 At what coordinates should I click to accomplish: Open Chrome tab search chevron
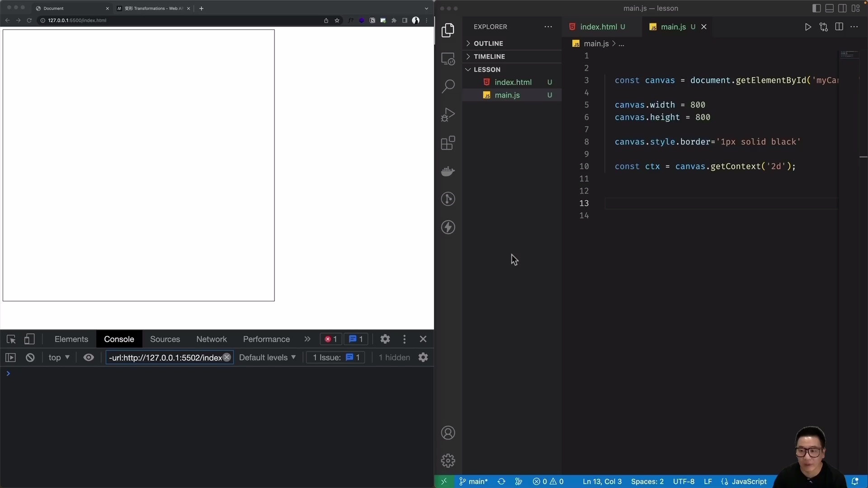tap(426, 8)
